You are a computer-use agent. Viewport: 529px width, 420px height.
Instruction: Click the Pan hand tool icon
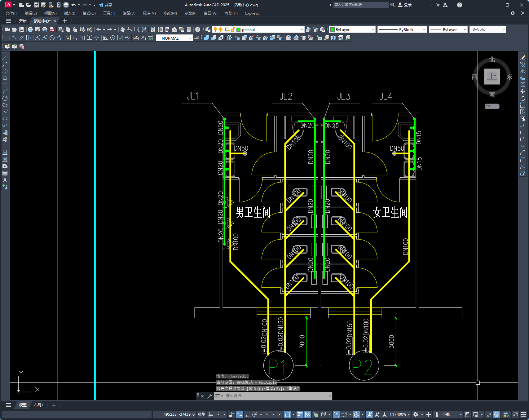click(123, 29)
